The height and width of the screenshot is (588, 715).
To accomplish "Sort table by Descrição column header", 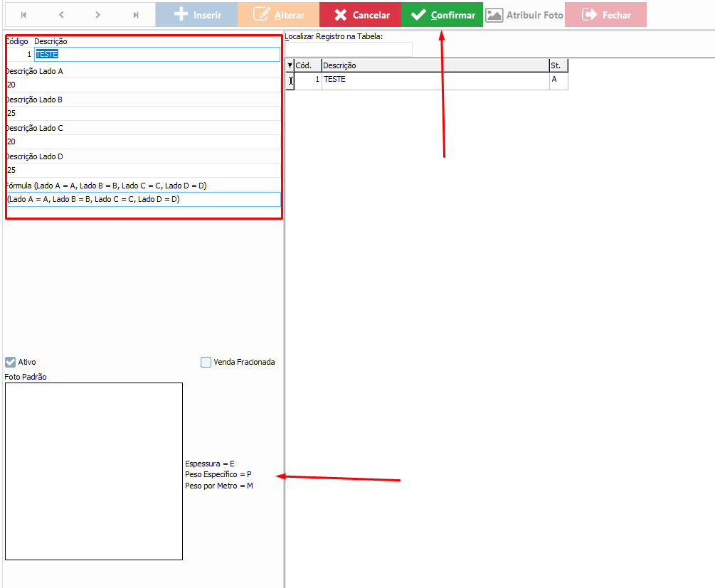I will pos(434,65).
